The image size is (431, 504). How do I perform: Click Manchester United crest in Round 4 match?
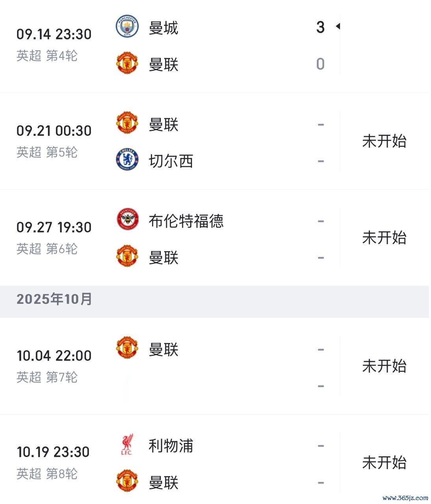pyautogui.click(x=127, y=64)
